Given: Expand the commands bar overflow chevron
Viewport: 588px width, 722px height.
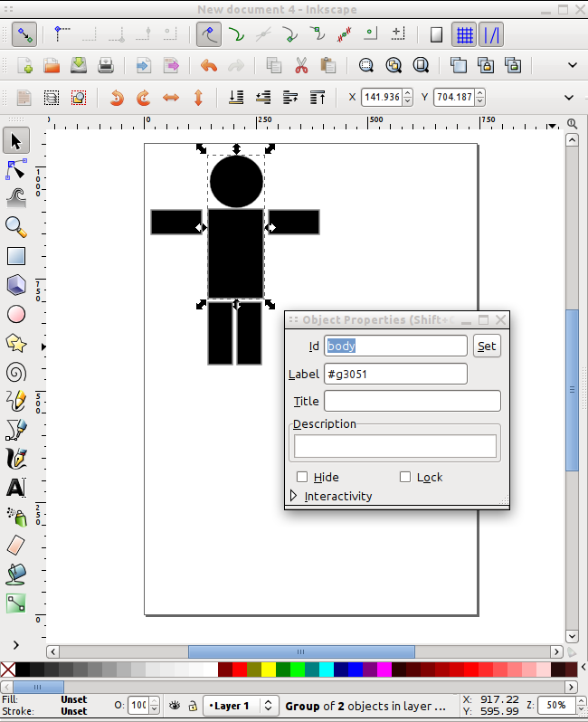Looking at the screenshot, I should 573,65.
